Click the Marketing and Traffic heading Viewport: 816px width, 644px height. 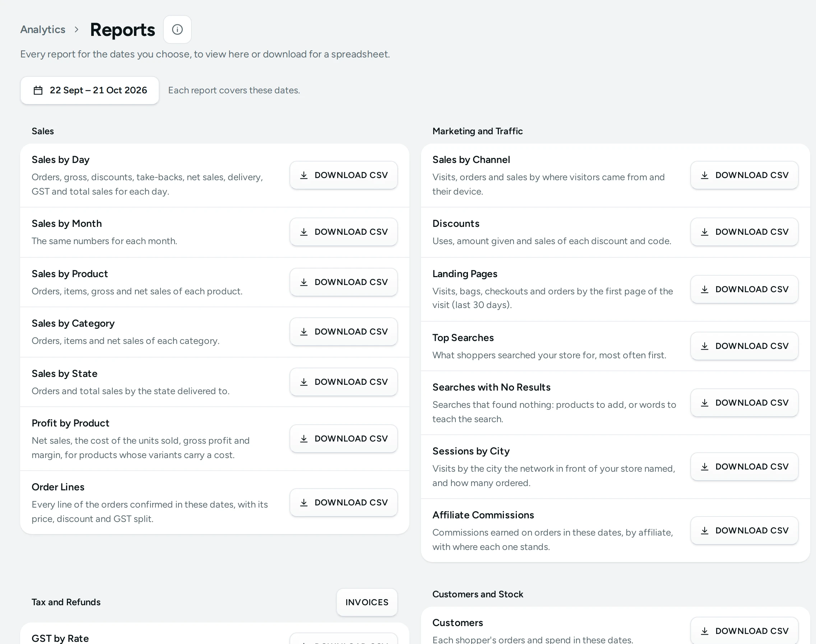point(477,131)
